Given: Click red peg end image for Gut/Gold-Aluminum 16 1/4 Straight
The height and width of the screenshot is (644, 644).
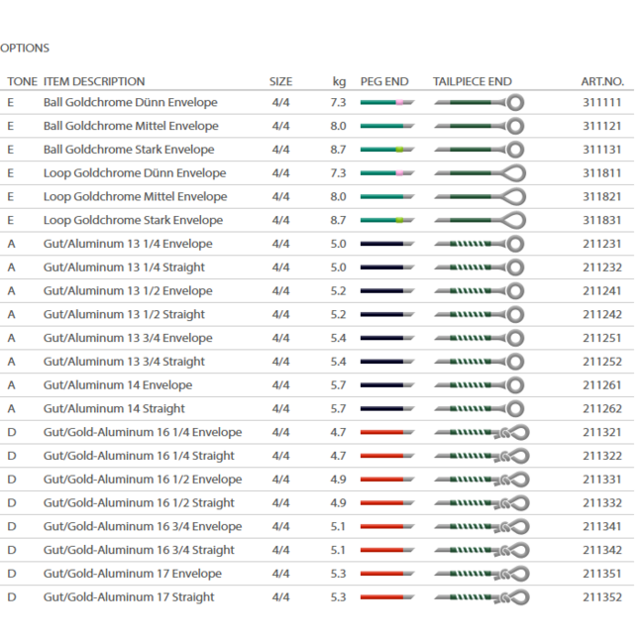Looking at the screenshot, I should 386,456.
